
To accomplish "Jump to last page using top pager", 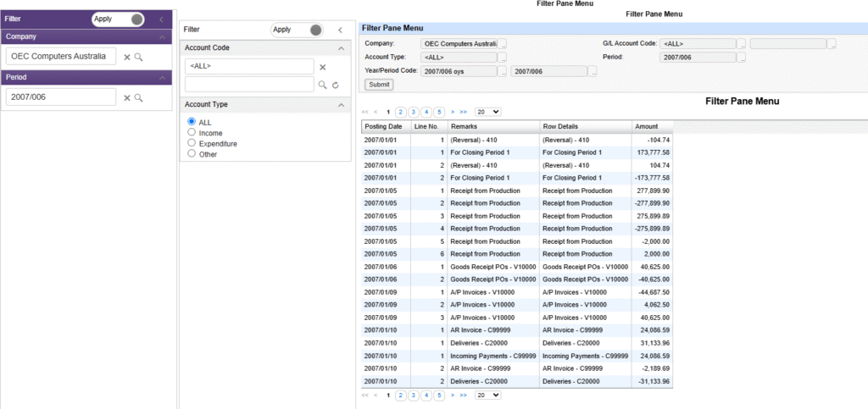I will coord(464,112).
